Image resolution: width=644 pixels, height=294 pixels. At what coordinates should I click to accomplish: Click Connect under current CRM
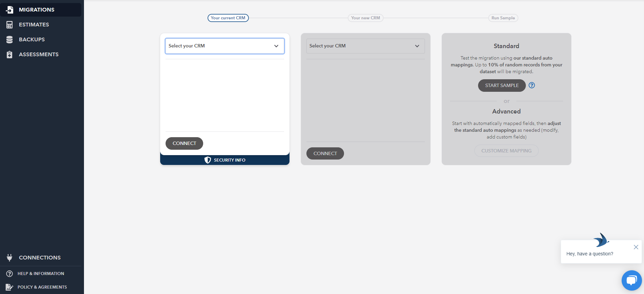(x=184, y=143)
